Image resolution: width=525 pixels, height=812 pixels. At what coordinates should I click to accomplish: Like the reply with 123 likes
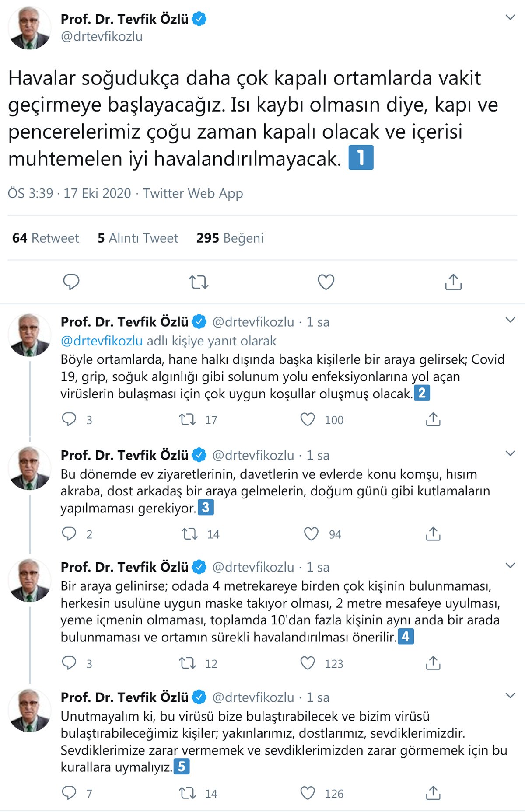pos(308,663)
